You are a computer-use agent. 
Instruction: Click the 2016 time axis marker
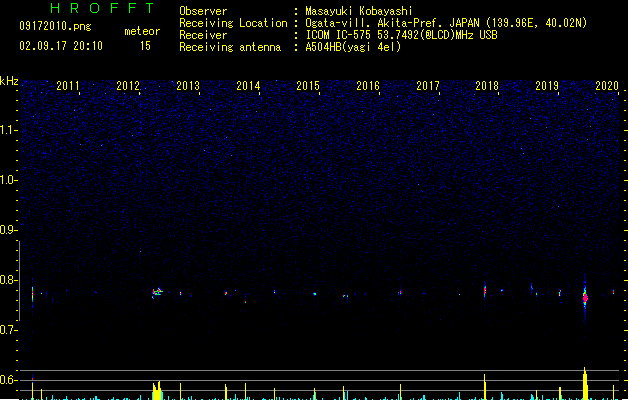[368, 86]
